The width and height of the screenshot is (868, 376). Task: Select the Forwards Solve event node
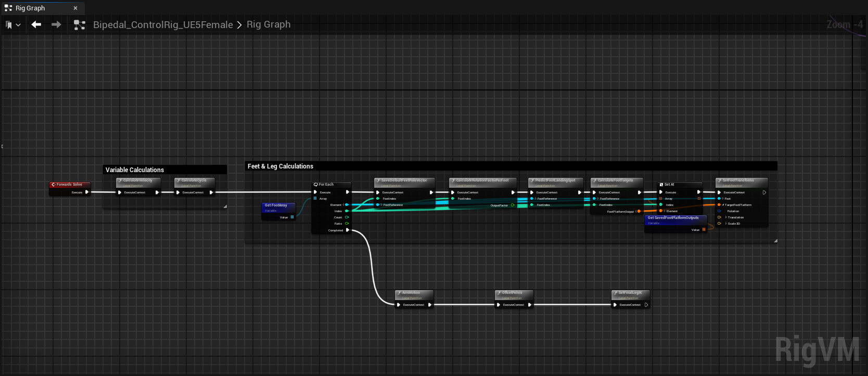tap(70, 185)
